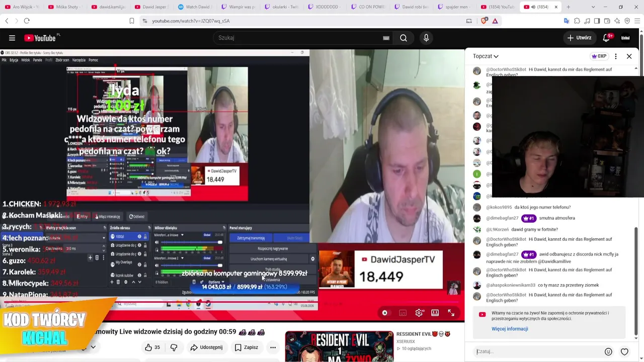The image size is (644, 362).
Task: Switch to the okularki Twitch tab
Action: [x=282, y=7]
